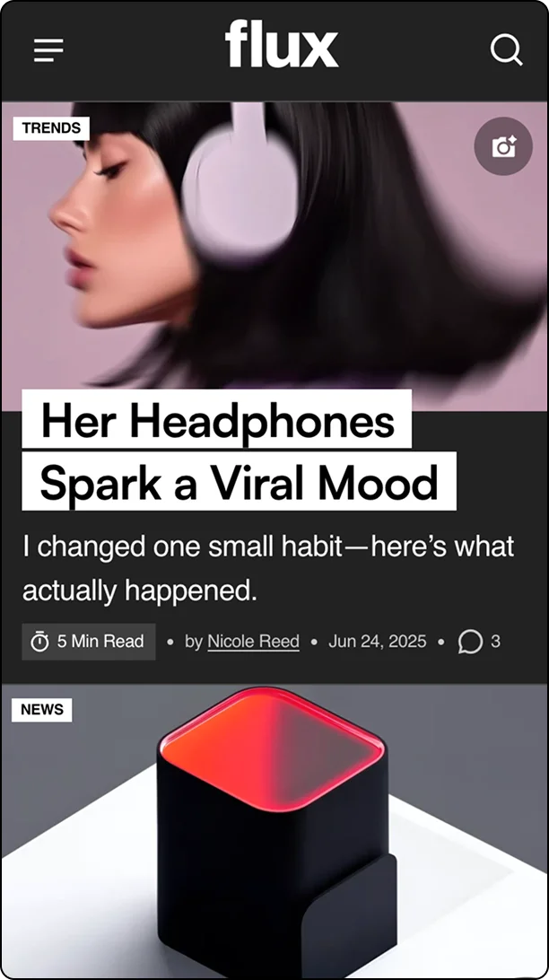This screenshot has height=980, width=549.
Task: Click the "I changed one small habit" excerpt
Action: tap(268, 569)
